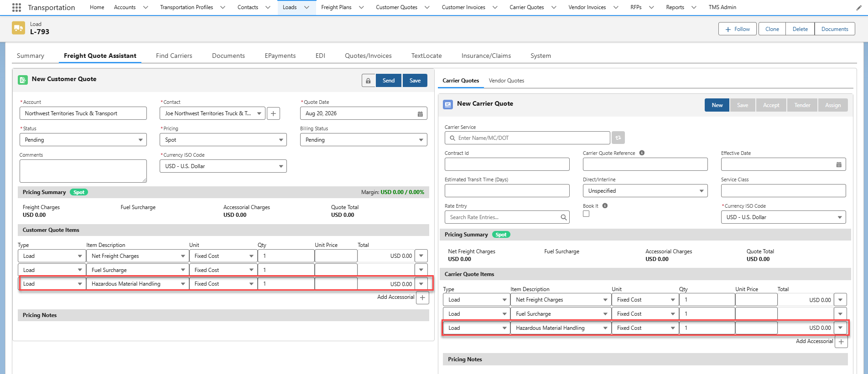Viewport: 868px width, 374px height.
Task: Click the Send button
Action: 389,81
